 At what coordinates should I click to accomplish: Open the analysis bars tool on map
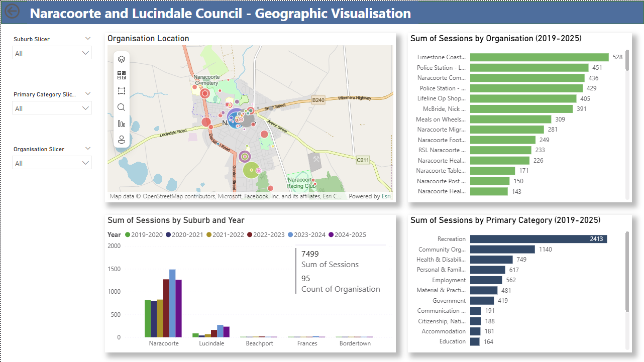click(x=122, y=124)
